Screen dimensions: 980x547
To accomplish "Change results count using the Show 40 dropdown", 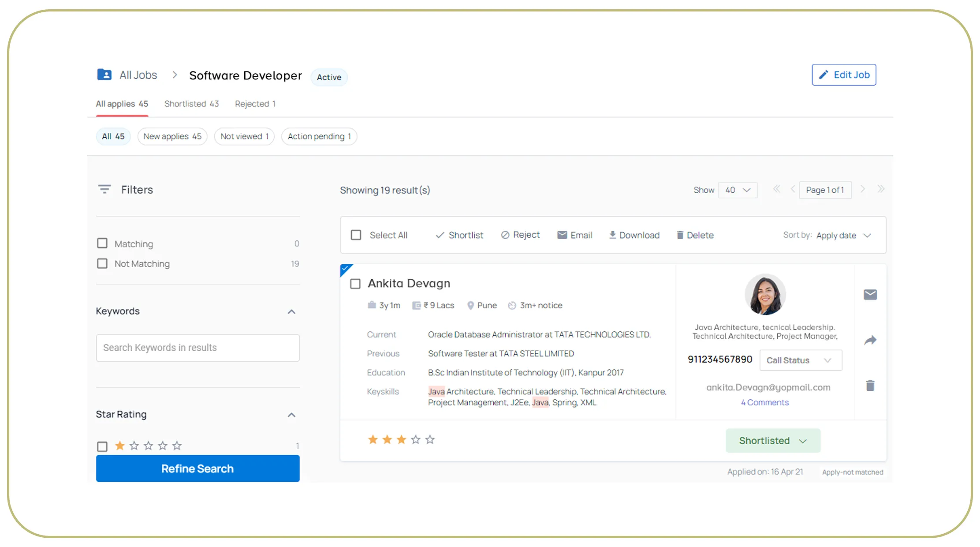I will click(738, 190).
